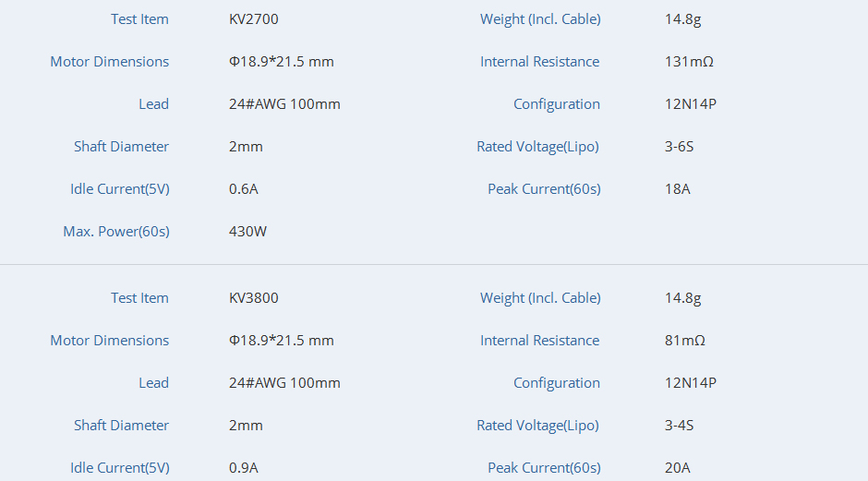Click the 430W max power value
This screenshot has width=868, height=481.
tap(247, 232)
